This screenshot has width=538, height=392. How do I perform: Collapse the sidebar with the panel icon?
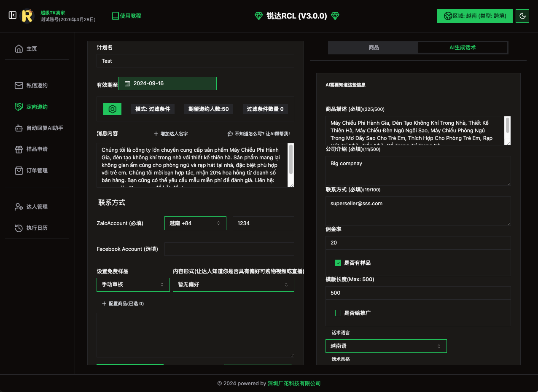[x=13, y=16]
